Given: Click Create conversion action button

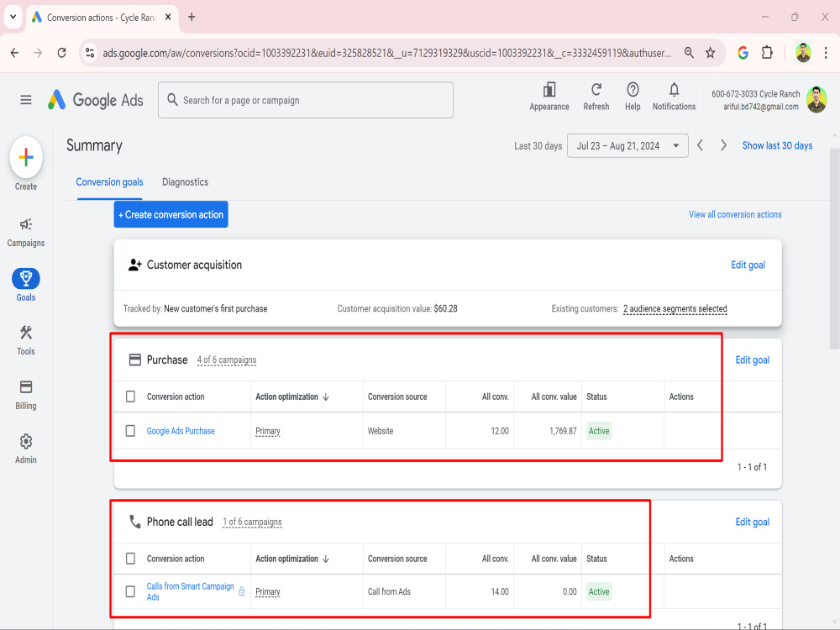Looking at the screenshot, I should (x=171, y=214).
